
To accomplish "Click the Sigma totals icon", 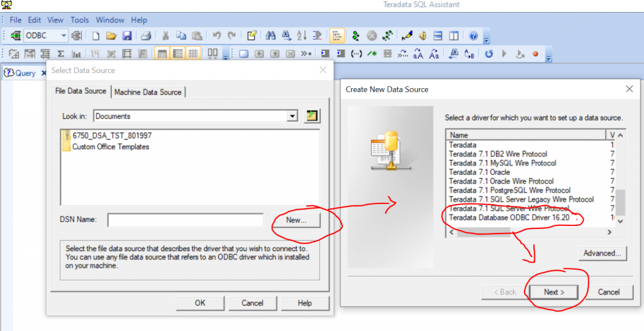I will (61, 54).
